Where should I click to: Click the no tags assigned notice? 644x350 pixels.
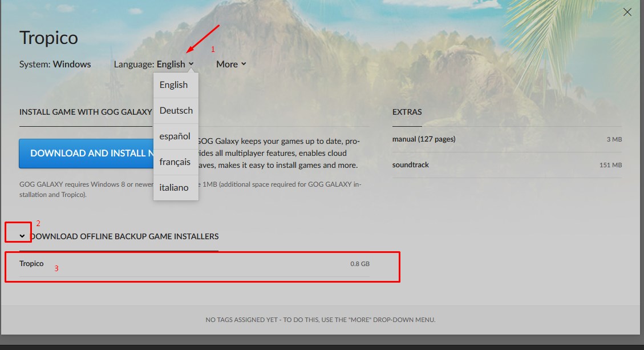click(321, 320)
